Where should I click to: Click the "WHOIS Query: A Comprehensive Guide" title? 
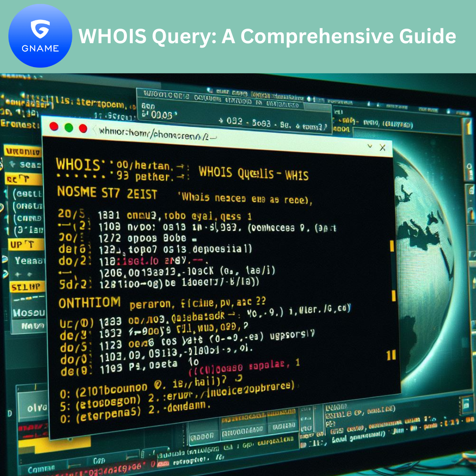click(267, 36)
